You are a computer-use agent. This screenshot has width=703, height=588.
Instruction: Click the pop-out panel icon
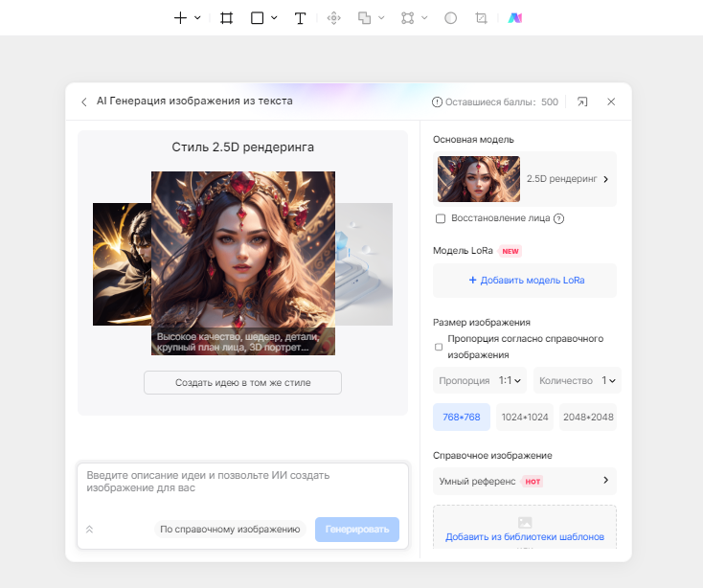tap(582, 102)
